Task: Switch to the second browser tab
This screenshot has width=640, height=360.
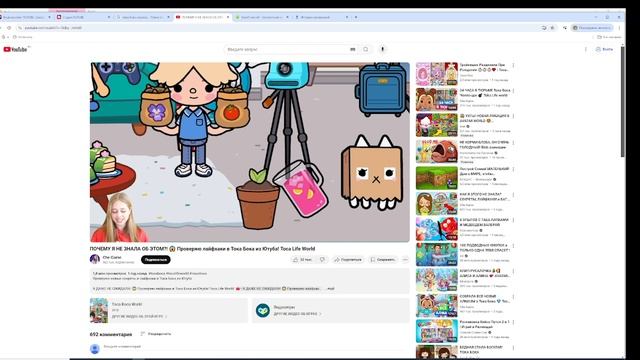Action: click(82, 17)
